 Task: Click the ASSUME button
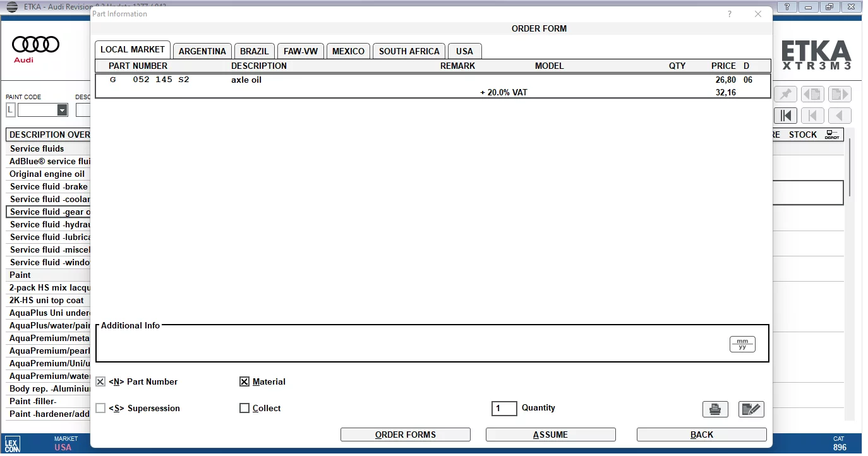pos(550,435)
